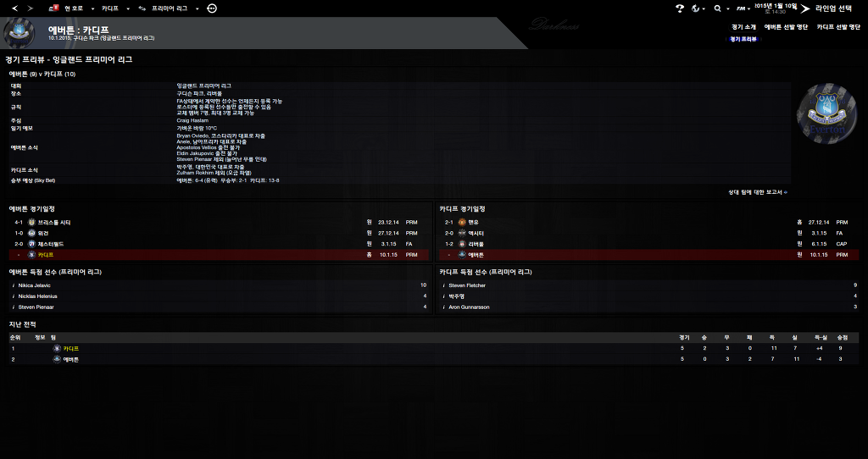Click the info icon beside Nikica Jelavic
This screenshot has width=868, height=459.
pyautogui.click(x=14, y=285)
